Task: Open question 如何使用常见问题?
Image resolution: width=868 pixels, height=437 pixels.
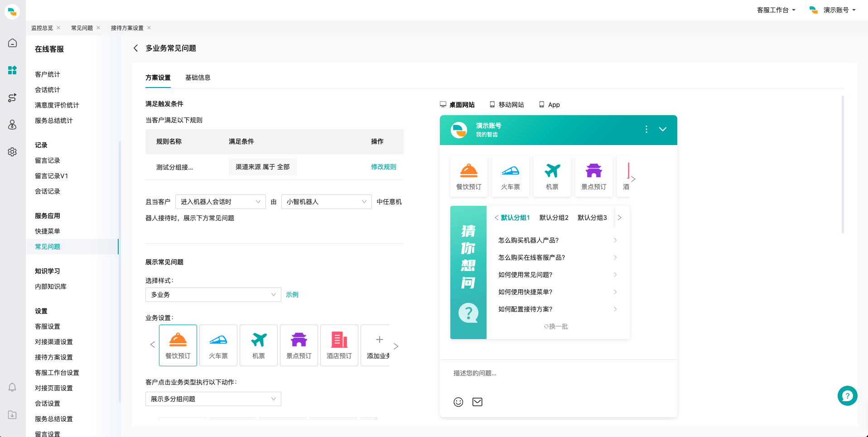Action: point(558,275)
